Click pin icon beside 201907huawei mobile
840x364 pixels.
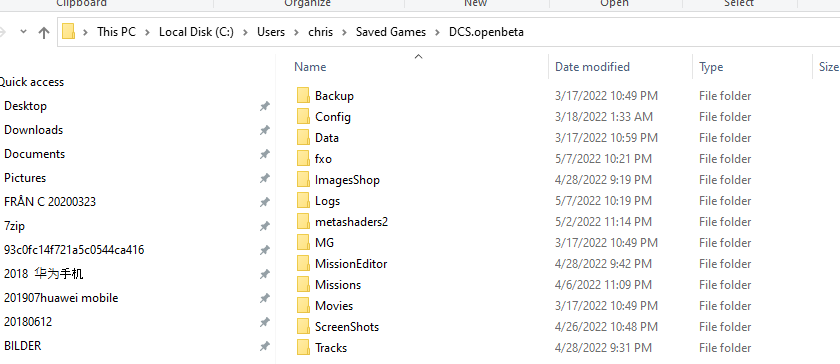tap(265, 298)
